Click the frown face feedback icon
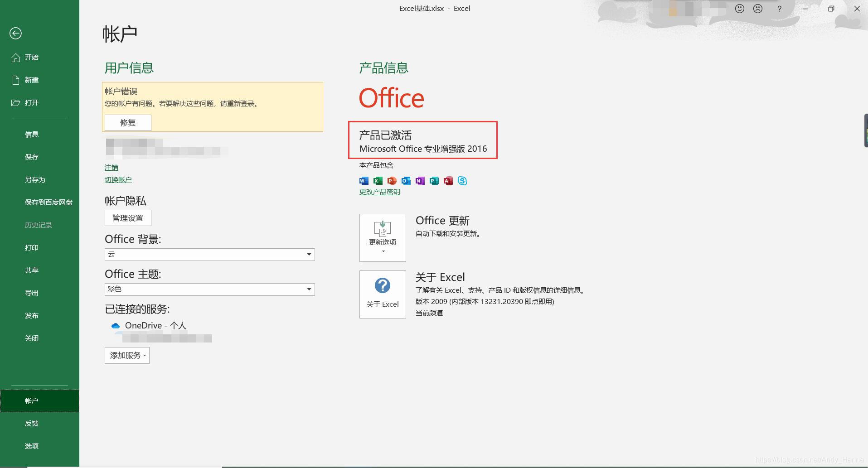The width and height of the screenshot is (868, 468). pos(758,9)
